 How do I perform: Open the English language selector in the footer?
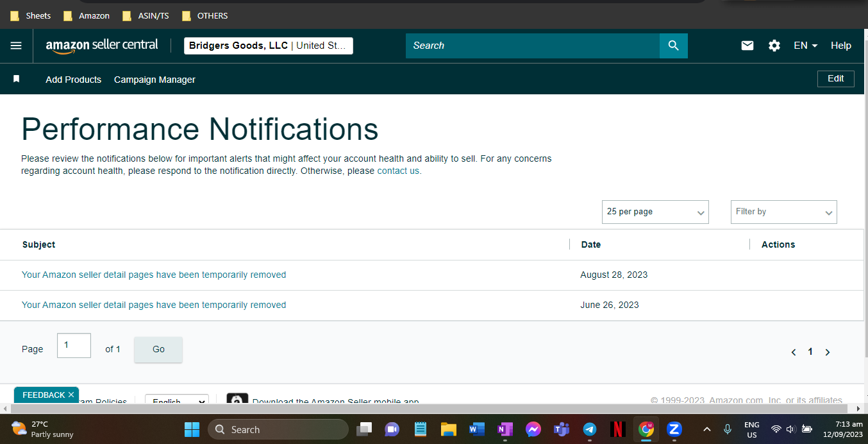[177, 400]
